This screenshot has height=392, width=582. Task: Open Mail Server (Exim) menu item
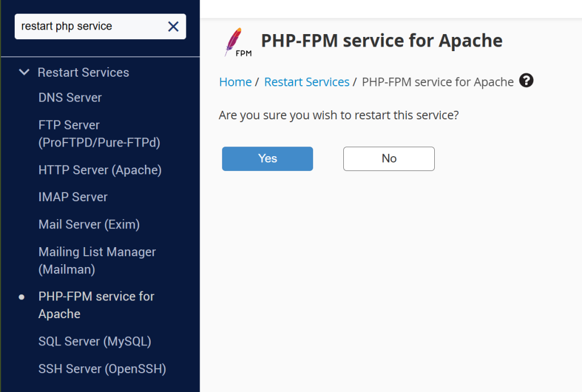89,224
